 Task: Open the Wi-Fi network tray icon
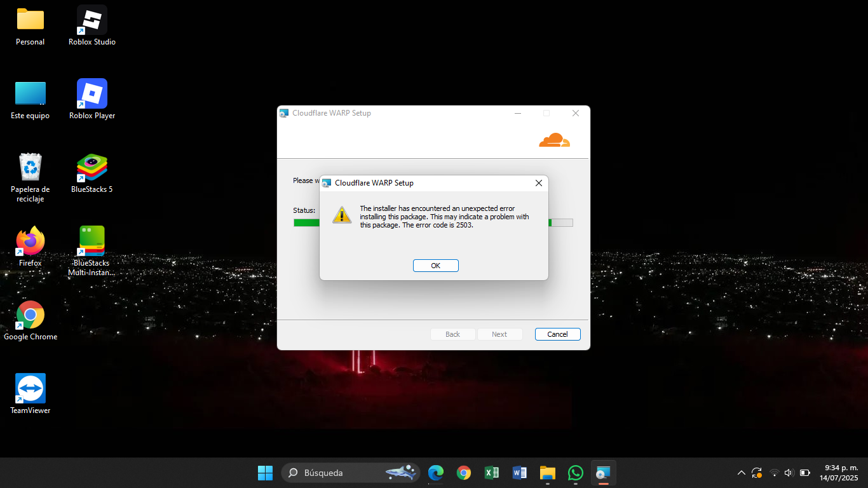coord(774,473)
